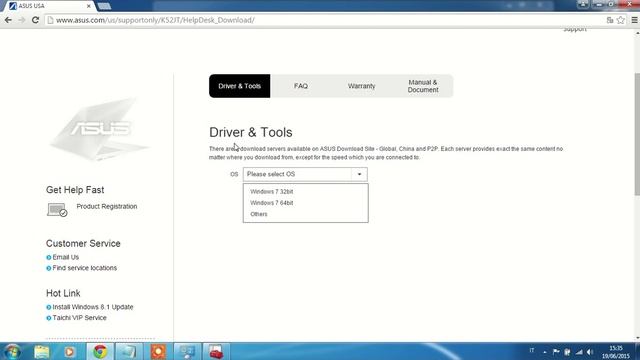Open the FAQ tab
640x360 pixels.
click(x=301, y=86)
